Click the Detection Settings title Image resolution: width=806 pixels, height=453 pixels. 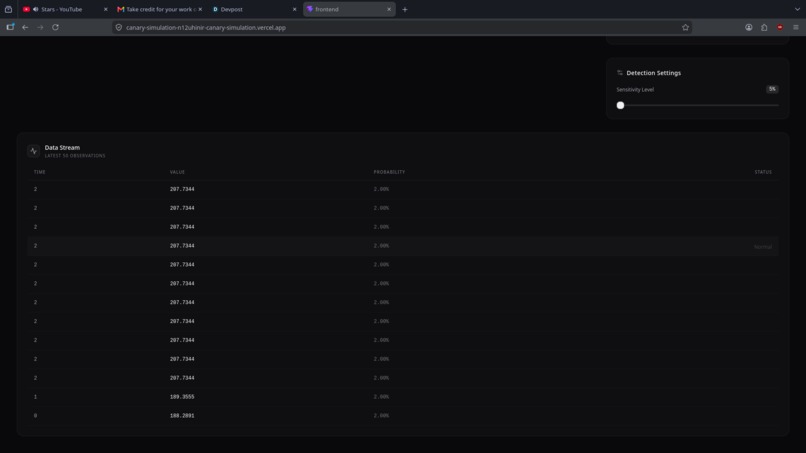pyautogui.click(x=653, y=73)
